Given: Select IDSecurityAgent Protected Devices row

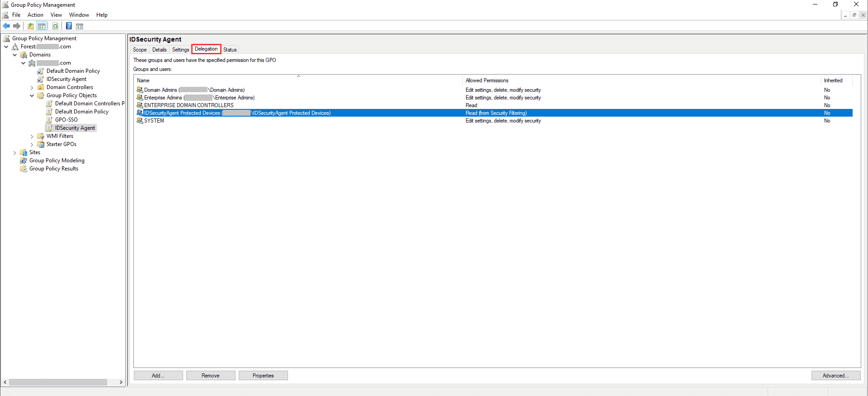Looking at the screenshot, I should [x=494, y=113].
